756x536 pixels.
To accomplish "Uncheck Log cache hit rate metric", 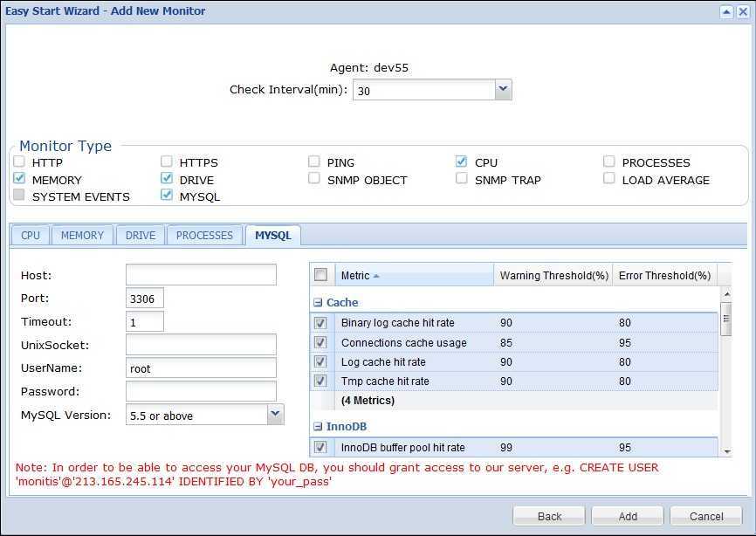I will [320, 361].
